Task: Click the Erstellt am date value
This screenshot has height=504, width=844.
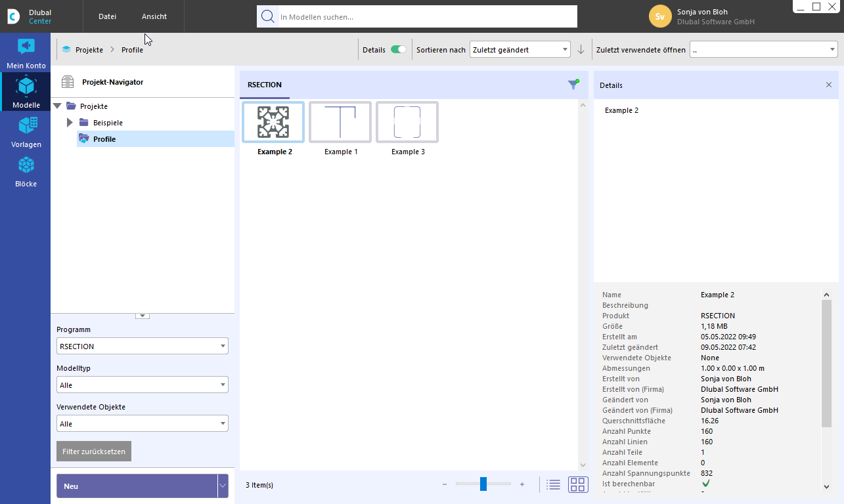Action: point(728,337)
